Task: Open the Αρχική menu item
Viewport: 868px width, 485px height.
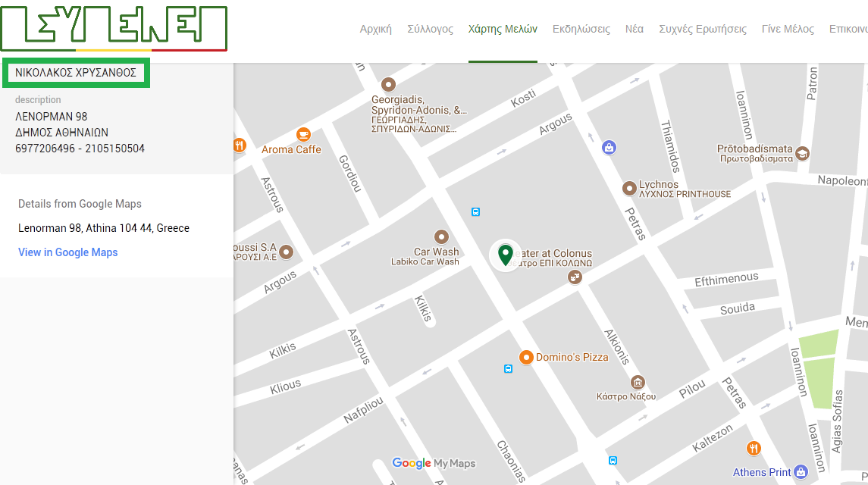Action: click(375, 29)
